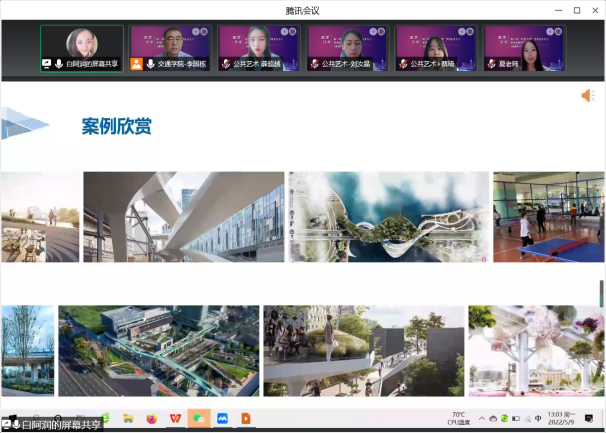
Task: Select the 夏老师 participant video tile
Action: (524, 48)
